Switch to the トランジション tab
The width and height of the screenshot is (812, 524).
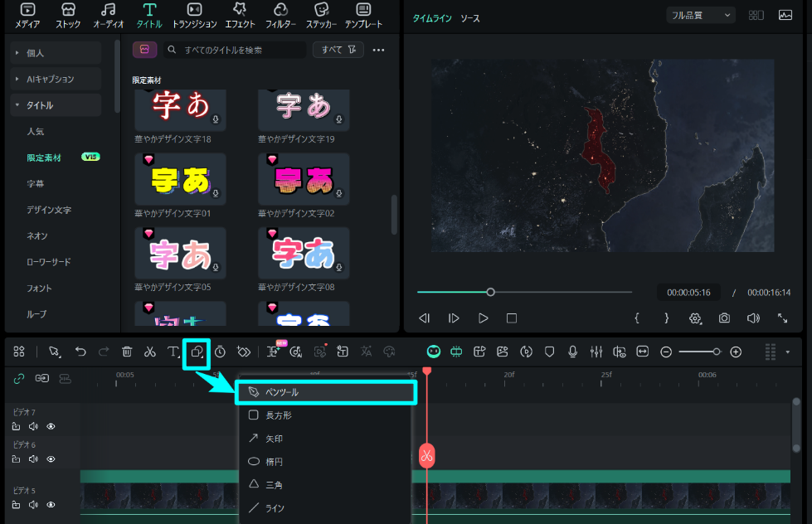click(x=194, y=16)
